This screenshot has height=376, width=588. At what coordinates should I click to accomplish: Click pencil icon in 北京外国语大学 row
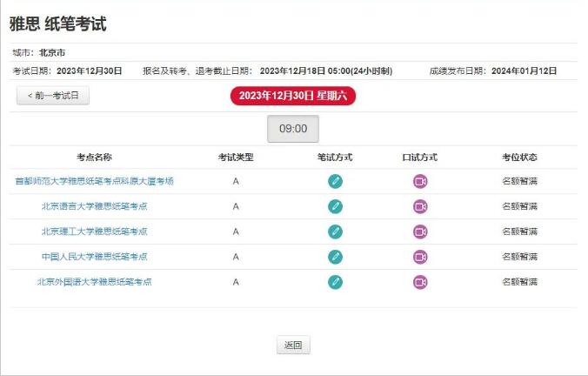(x=335, y=282)
